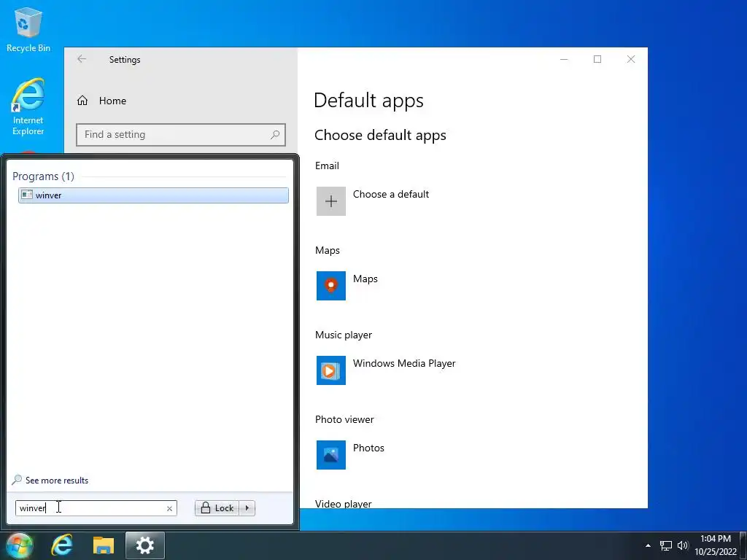Open the clock showing 1:04 PM
Viewport: 747px width, 560px height.
[x=716, y=545]
